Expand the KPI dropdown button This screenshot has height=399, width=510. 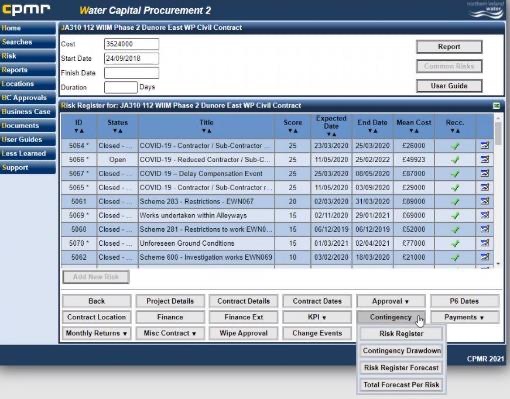[317, 317]
